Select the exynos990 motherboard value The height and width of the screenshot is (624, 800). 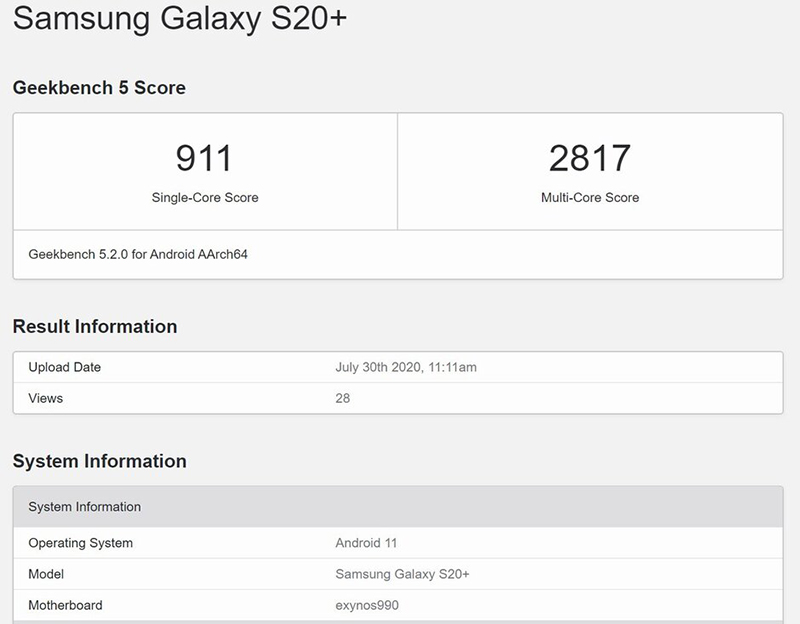[x=368, y=605]
